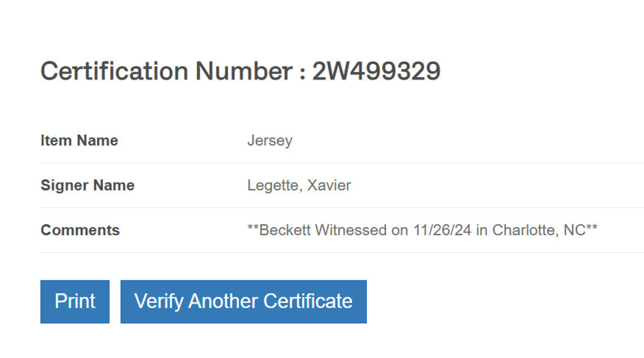Click the Item Name label
Screen dimensions: 644x358
pyautogui.click(x=79, y=141)
